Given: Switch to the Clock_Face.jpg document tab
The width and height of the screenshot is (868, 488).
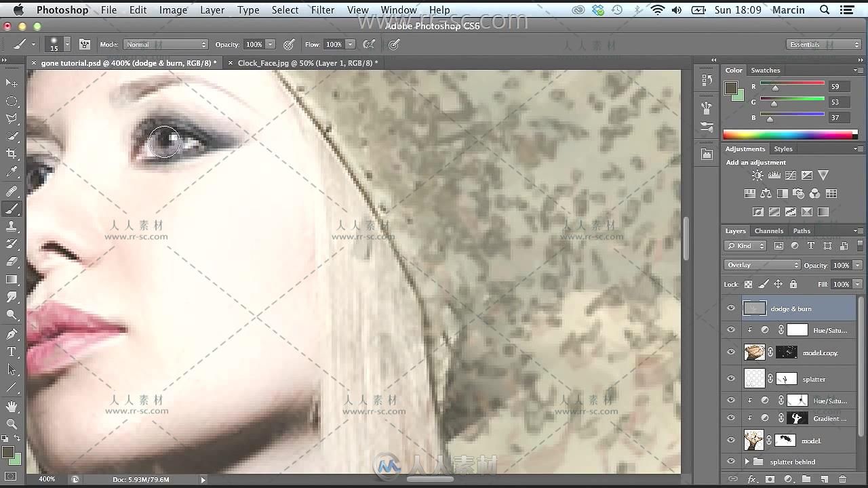Looking at the screenshot, I should click(302, 63).
